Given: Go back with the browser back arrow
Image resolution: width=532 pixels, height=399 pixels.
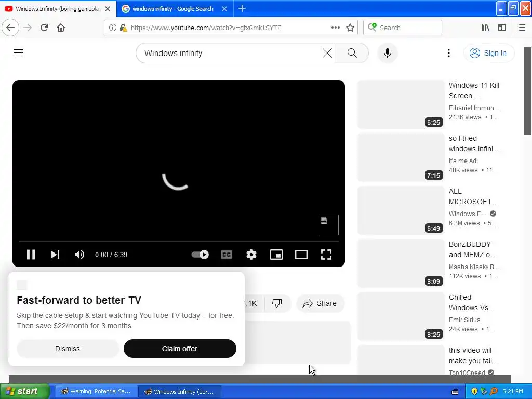Looking at the screenshot, I should [x=10, y=28].
